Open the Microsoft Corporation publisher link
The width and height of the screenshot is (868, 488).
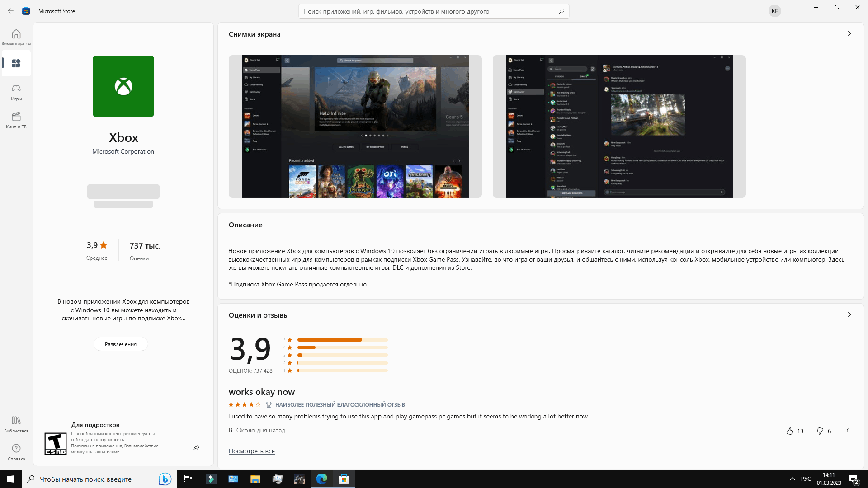(123, 151)
